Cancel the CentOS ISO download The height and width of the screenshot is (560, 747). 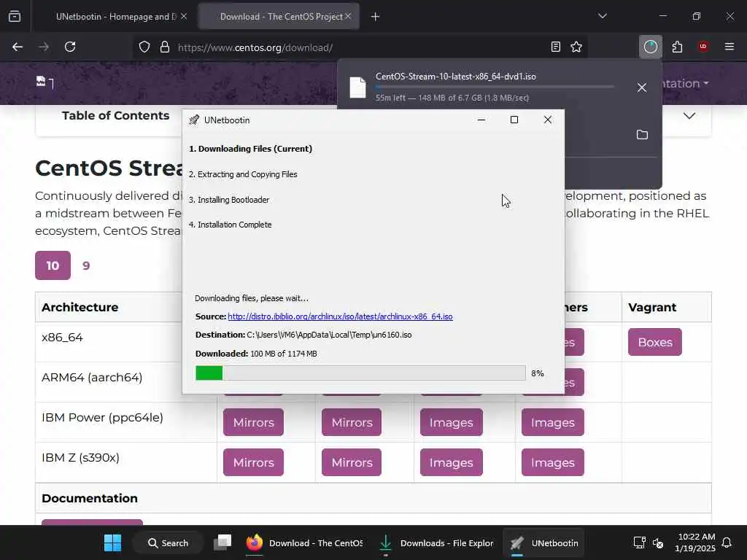coord(642,87)
